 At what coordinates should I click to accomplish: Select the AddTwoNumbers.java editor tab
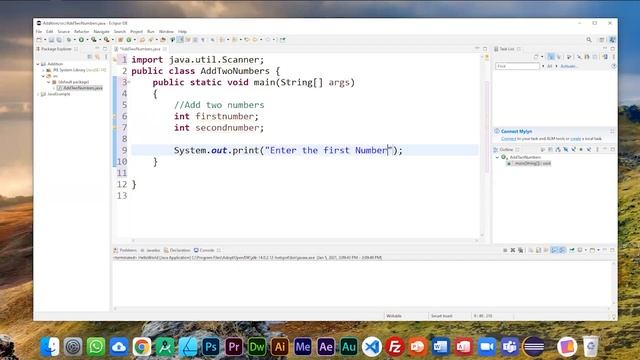(139, 49)
